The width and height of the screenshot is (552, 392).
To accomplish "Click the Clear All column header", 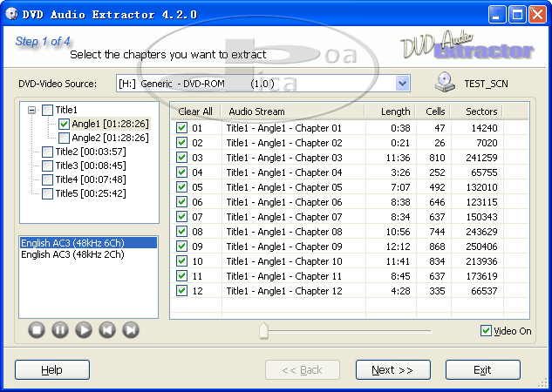I will [194, 112].
